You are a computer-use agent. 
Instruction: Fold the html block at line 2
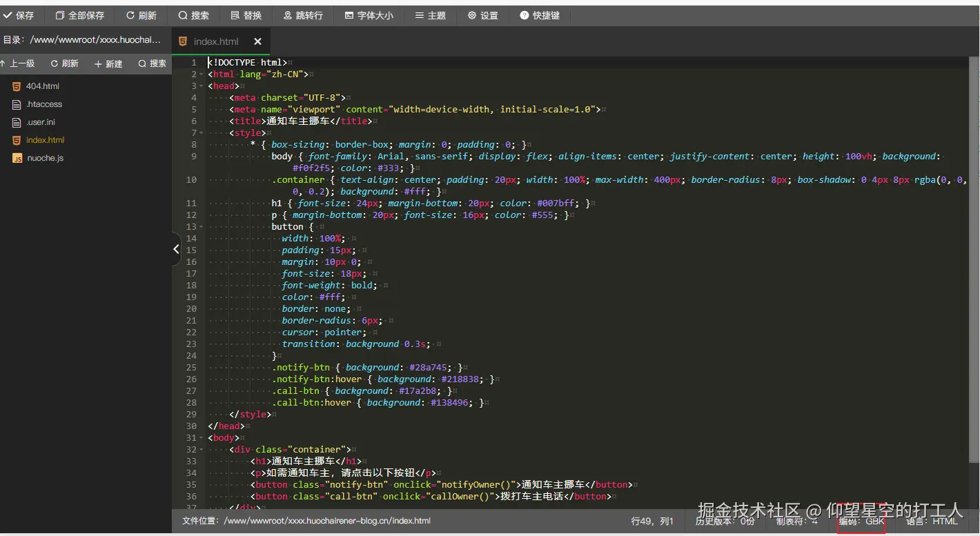pyautogui.click(x=202, y=74)
